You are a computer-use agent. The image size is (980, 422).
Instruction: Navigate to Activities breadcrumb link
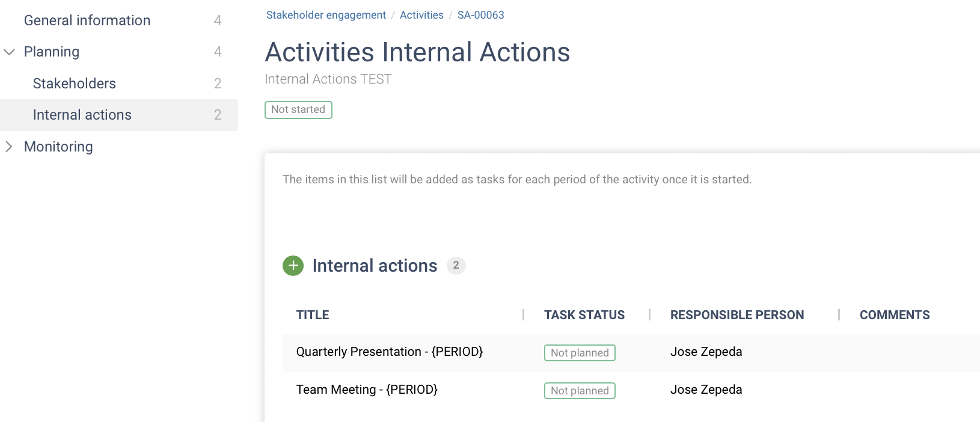click(421, 15)
